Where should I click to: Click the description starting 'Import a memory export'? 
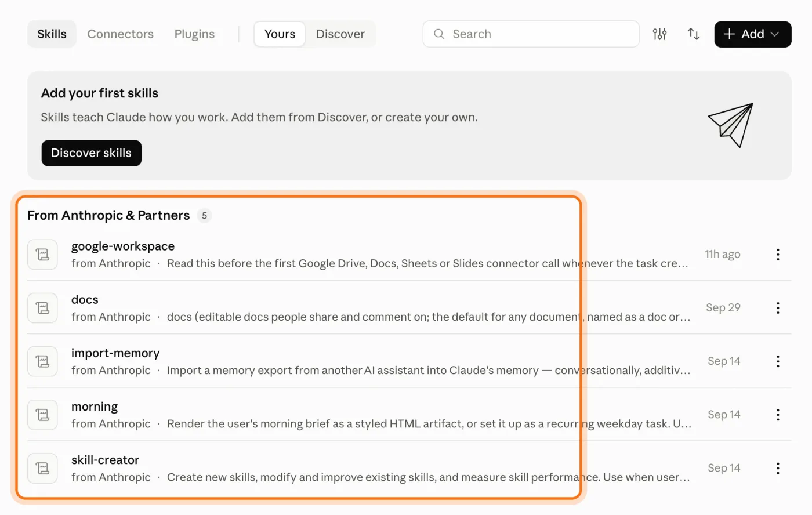pyautogui.click(x=429, y=370)
